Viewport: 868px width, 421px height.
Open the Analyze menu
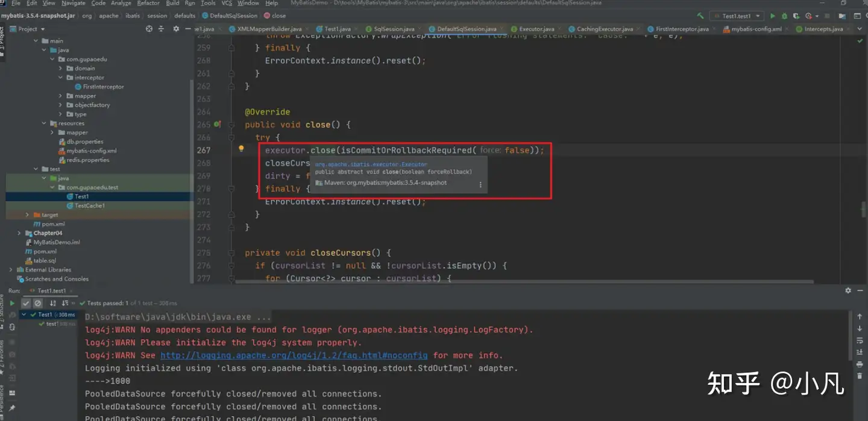coord(121,3)
